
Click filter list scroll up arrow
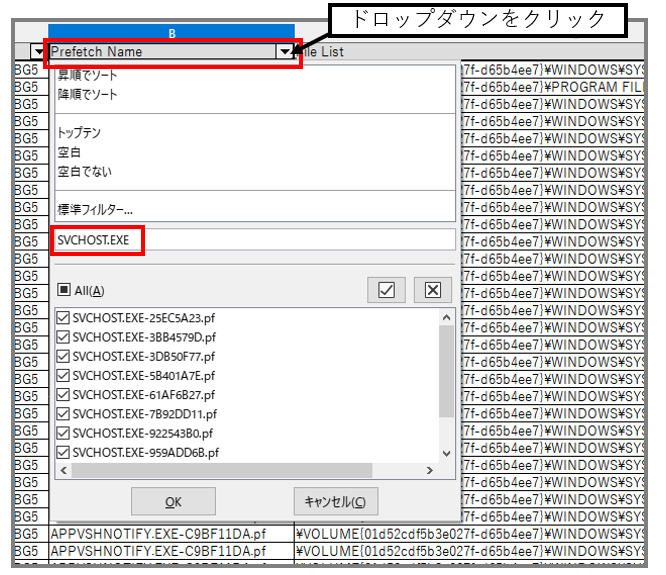coord(446,317)
